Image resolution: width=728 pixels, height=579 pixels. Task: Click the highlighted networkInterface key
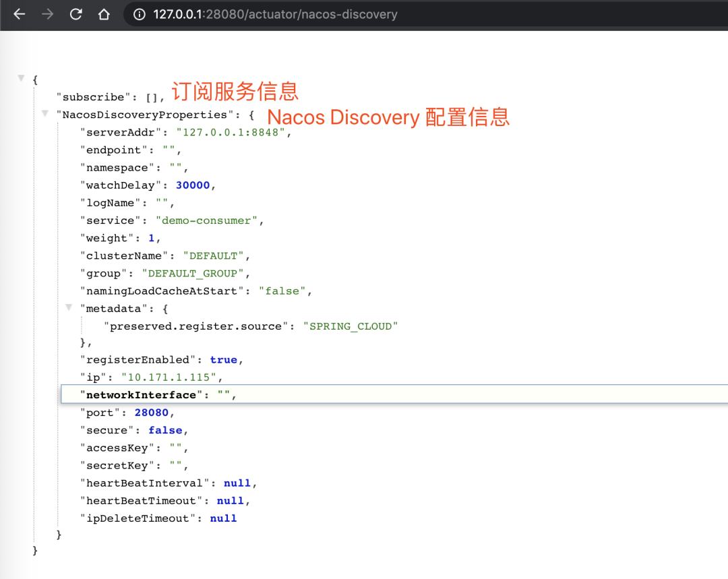(141, 395)
